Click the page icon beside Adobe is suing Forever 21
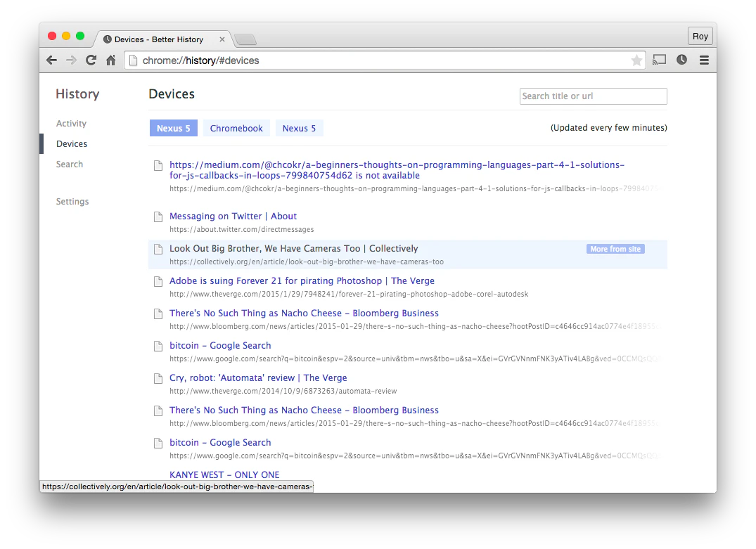Image resolution: width=756 pixels, height=549 pixels. pos(158,281)
